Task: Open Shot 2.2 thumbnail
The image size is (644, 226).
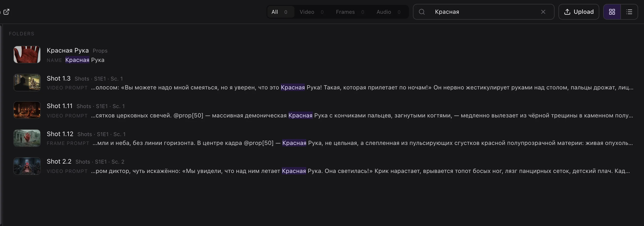Action: (x=27, y=166)
